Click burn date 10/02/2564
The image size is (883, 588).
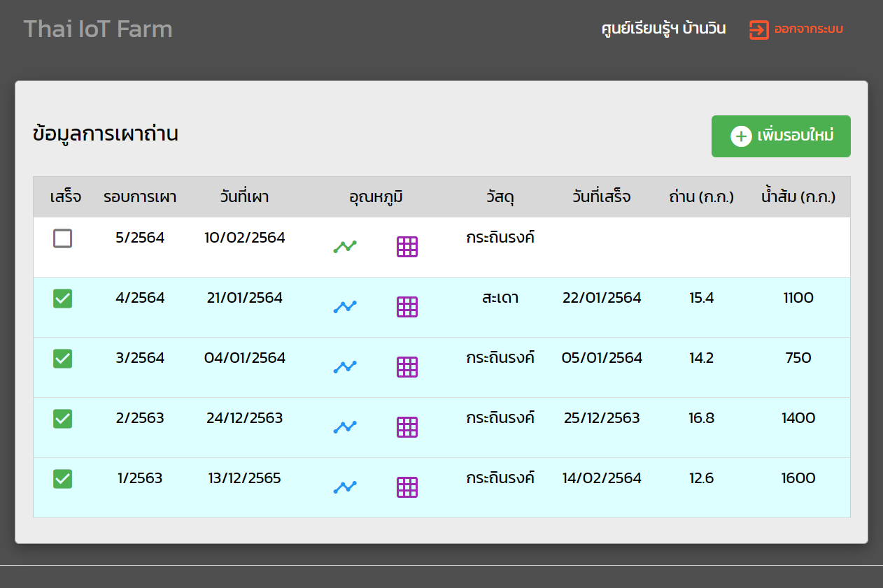(245, 238)
